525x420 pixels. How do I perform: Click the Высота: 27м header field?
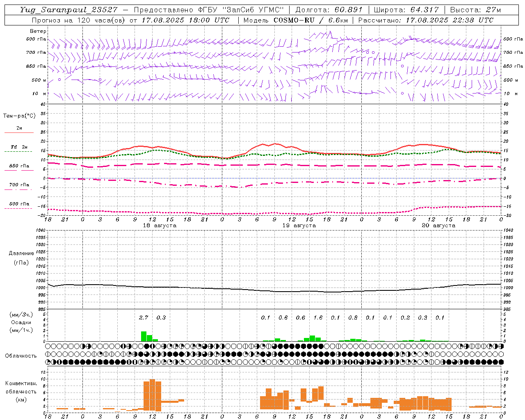(x=475, y=10)
